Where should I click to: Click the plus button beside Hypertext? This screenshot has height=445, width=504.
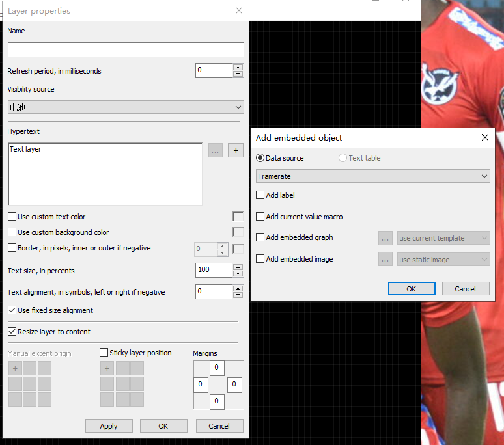(236, 150)
